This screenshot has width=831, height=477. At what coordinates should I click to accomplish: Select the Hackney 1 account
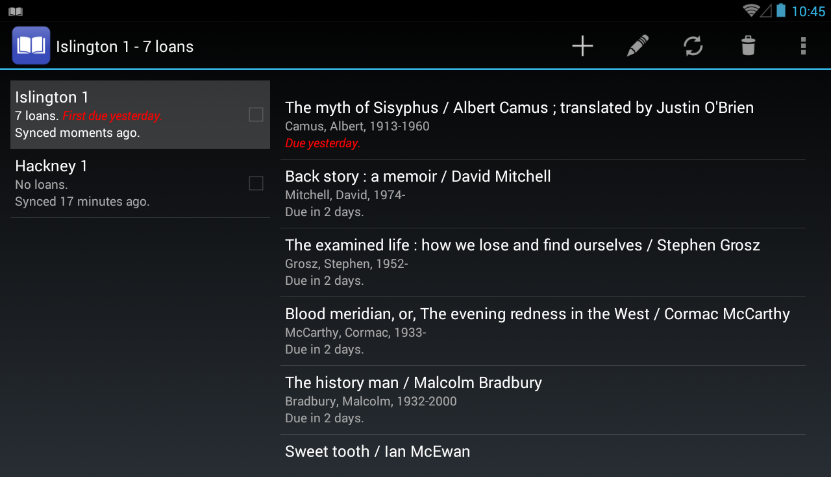(120, 184)
